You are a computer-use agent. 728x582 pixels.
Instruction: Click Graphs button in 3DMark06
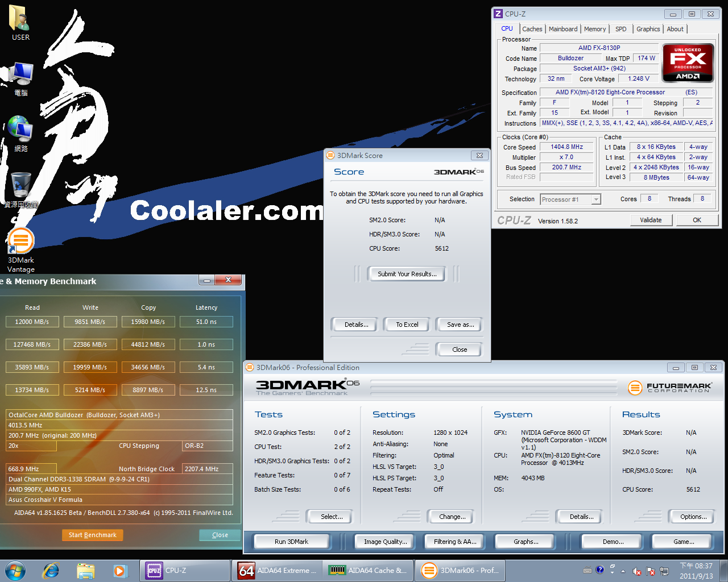coord(526,542)
